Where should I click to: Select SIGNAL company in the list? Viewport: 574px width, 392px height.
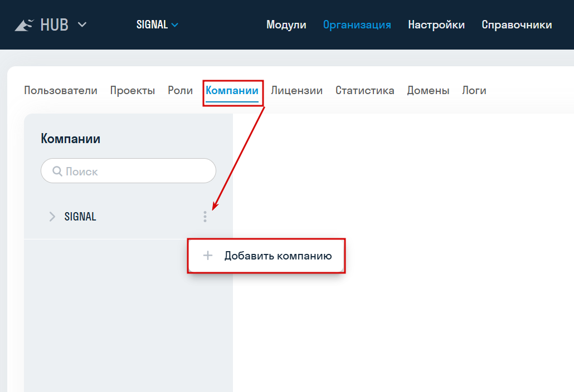tap(80, 217)
